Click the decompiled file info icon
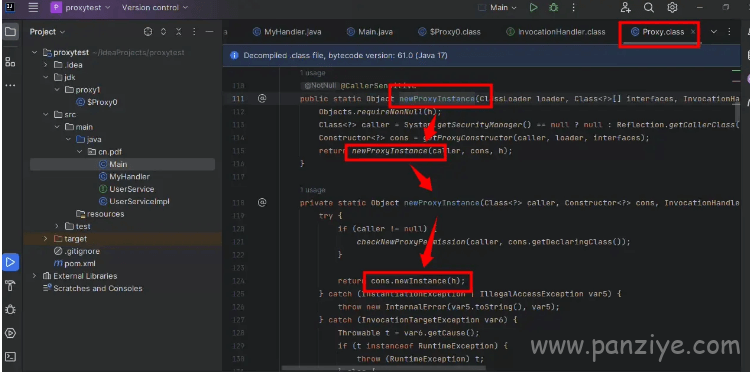 pyautogui.click(x=234, y=55)
